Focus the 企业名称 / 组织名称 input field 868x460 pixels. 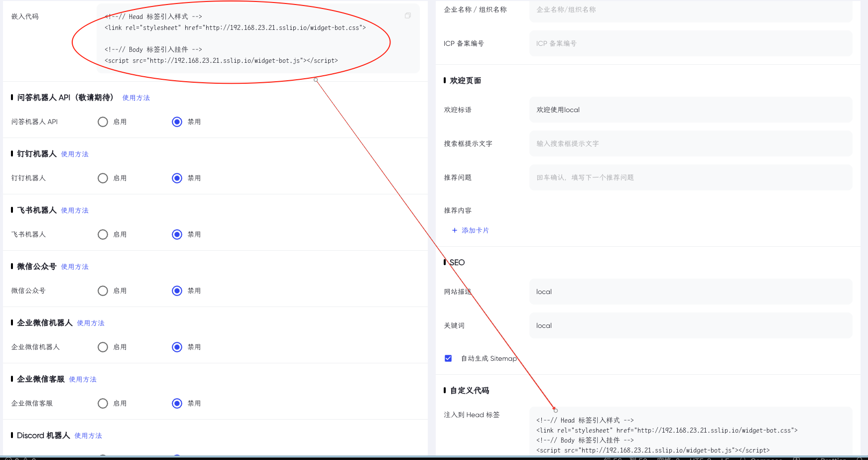[691, 10]
